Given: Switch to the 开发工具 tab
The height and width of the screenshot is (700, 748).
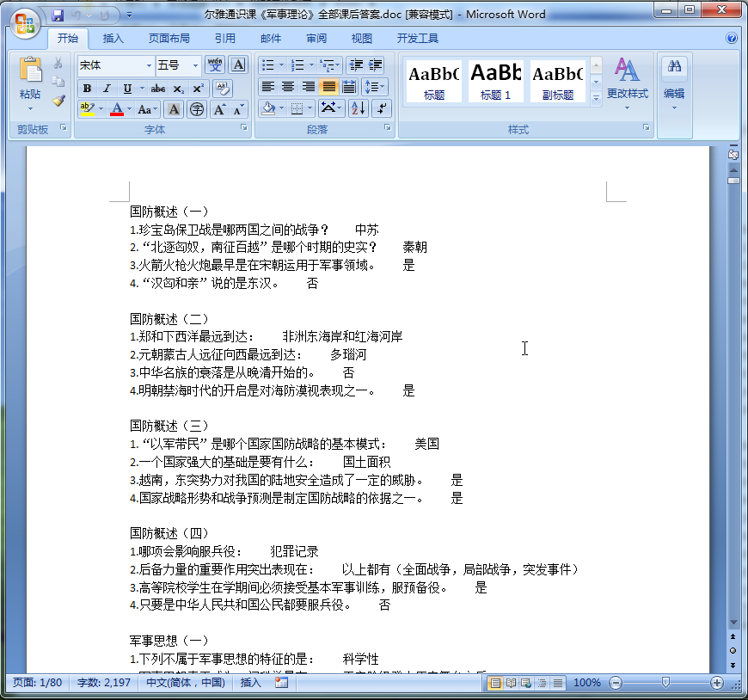Looking at the screenshot, I should pos(417,38).
